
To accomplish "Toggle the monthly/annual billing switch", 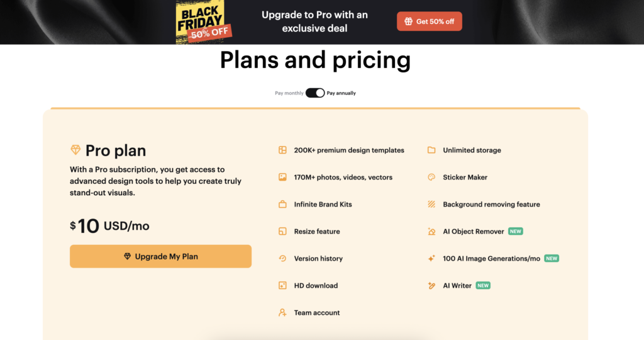I will [315, 93].
